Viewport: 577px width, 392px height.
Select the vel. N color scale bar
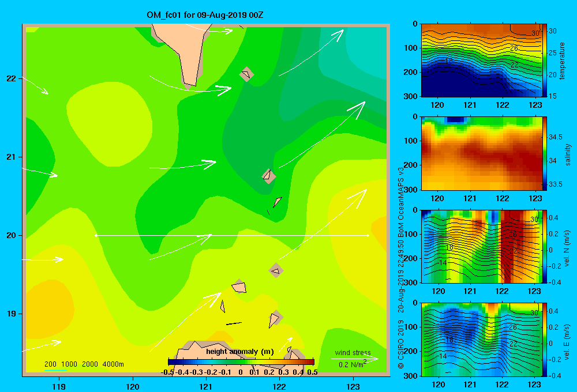(545, 246)
